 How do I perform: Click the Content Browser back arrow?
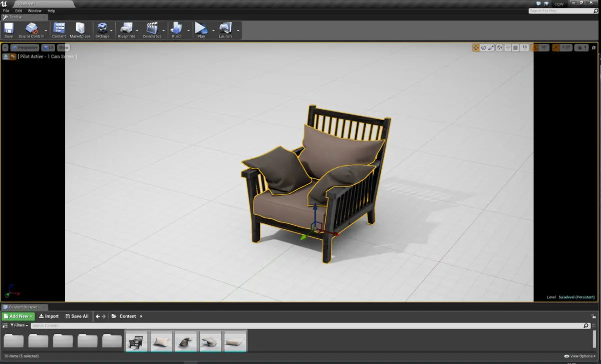(98, 316)
